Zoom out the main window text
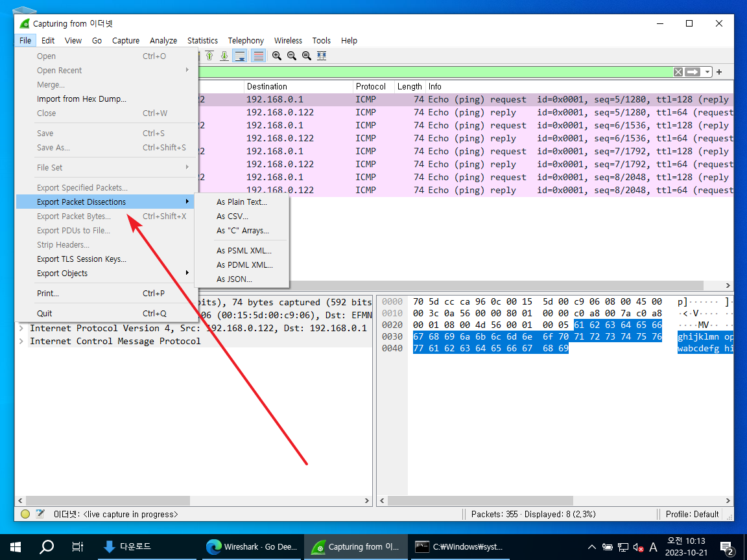747x560 pixels. pyautogui.click(x=292, y=56)
